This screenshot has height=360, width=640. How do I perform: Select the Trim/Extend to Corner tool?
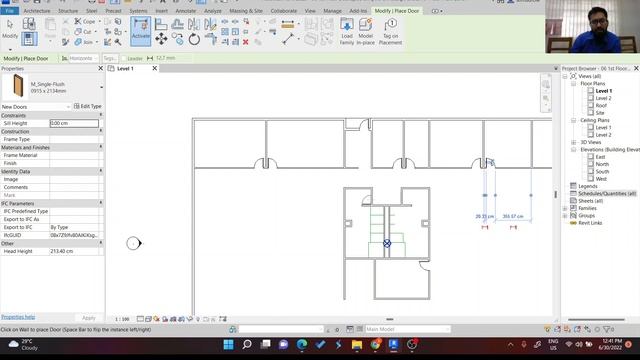point(210,39)
